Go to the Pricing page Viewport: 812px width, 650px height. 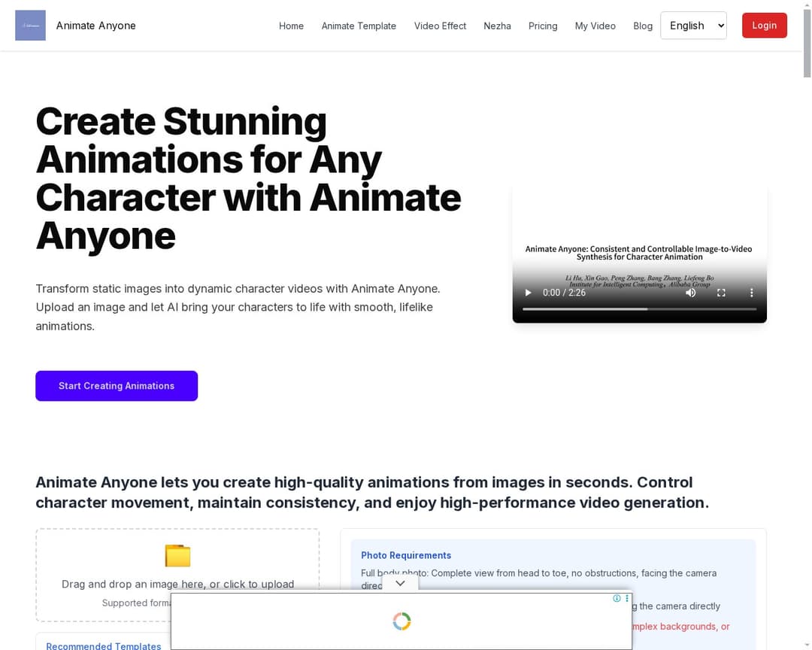tap(543, 26)
